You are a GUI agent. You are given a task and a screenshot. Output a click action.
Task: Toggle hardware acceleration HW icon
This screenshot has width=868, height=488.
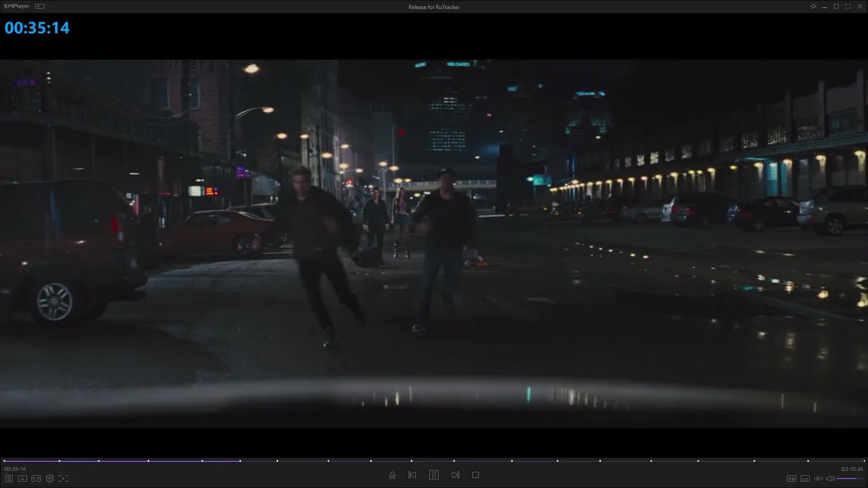(x=791, y=479)
